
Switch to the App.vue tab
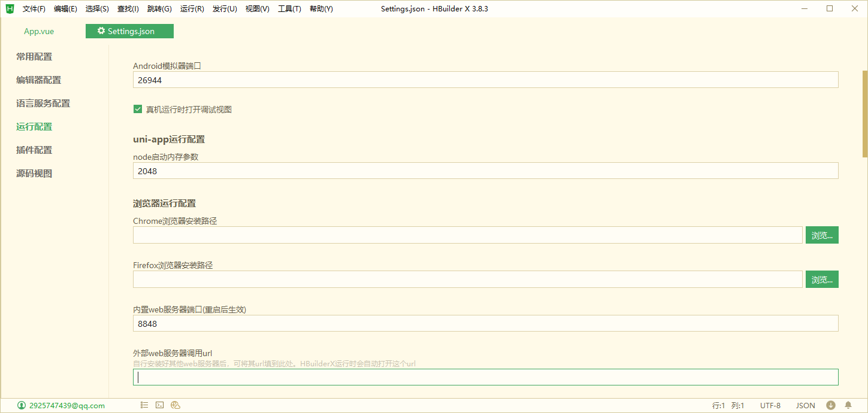(x=39, y=31)
